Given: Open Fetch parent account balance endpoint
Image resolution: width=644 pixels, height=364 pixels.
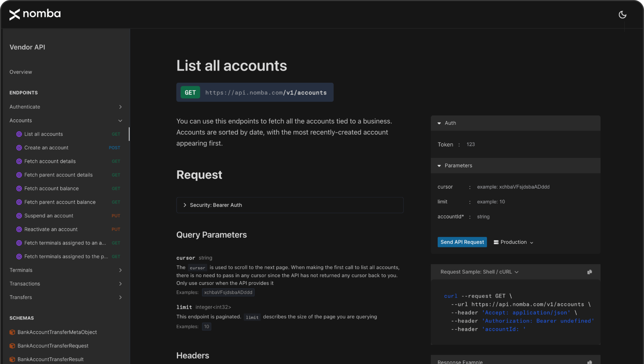Looking at the screenshot, I should (60, 202).
